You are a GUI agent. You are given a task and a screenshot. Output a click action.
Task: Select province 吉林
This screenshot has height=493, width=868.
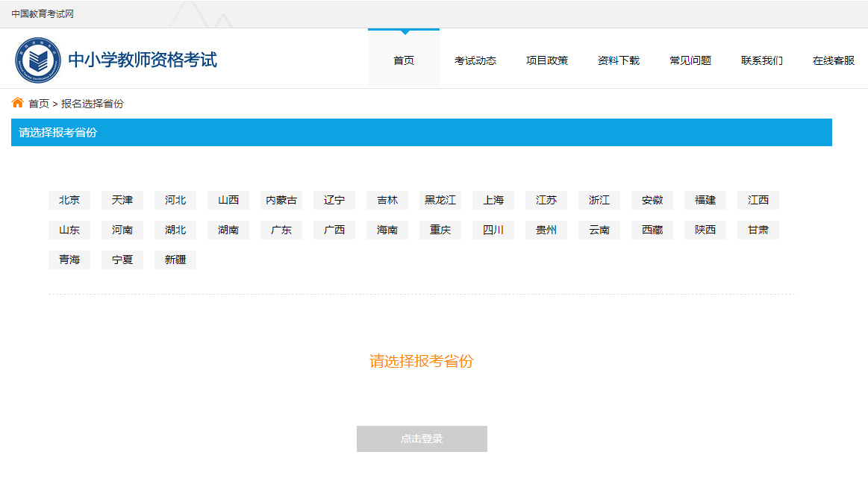387,200
